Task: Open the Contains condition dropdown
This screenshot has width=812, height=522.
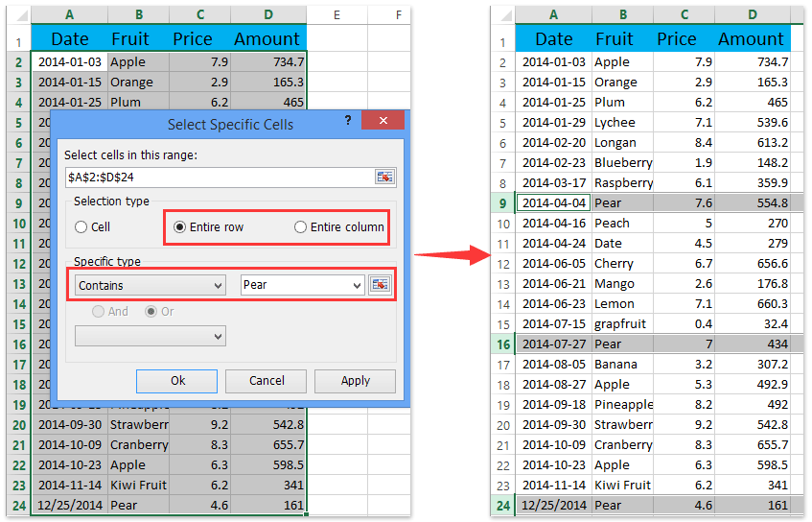Action: click(150, 285)
